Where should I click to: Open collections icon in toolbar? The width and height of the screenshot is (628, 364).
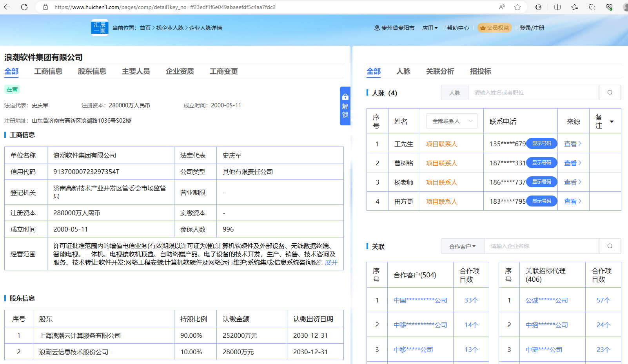click(592, 7)
